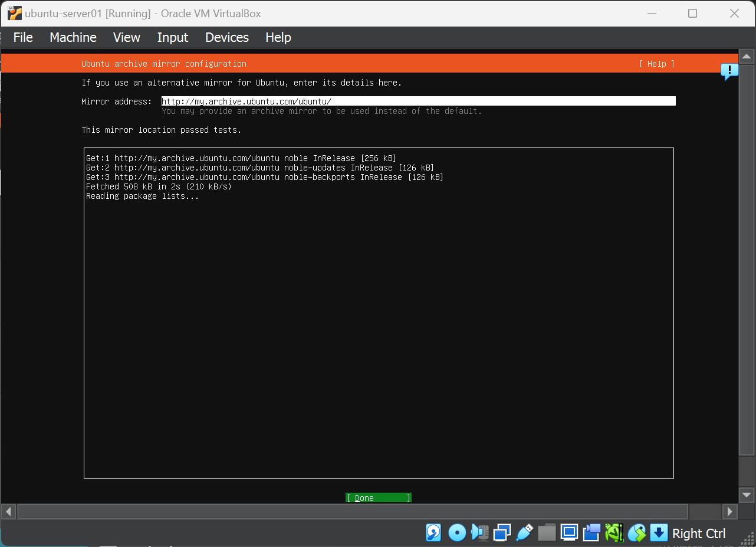Image resolution: width=756 pixels, height=547 pixels.
Task: Open the optical disc drive indicator
Action: coord(457,533)
